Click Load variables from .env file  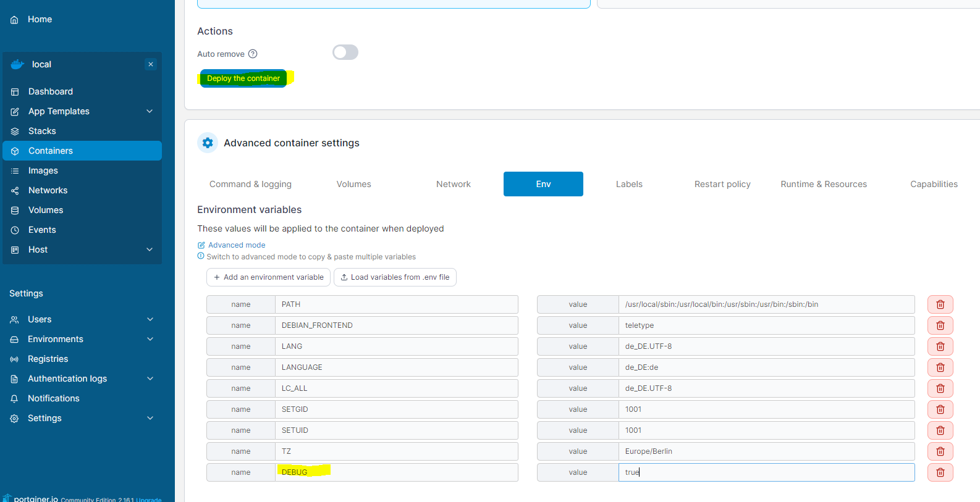(x=395, y=277)
